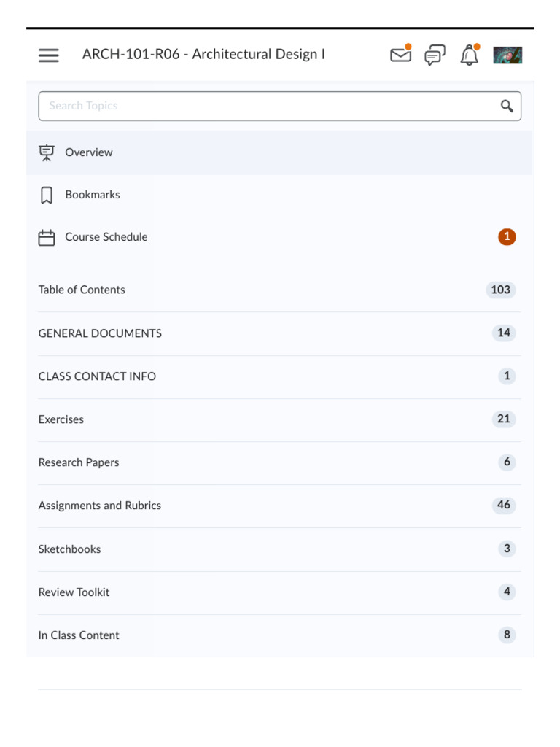Open the hamburger navigation menu
Image resolution: width=560 pixels, height=747 pixels.
click(x=49, y=55)
